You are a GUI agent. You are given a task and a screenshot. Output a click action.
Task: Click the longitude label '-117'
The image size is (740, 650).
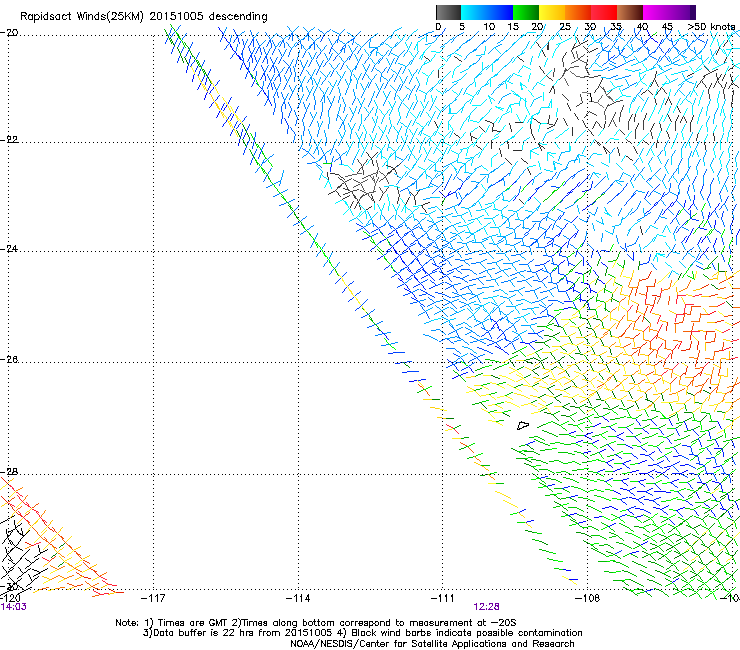153,598
